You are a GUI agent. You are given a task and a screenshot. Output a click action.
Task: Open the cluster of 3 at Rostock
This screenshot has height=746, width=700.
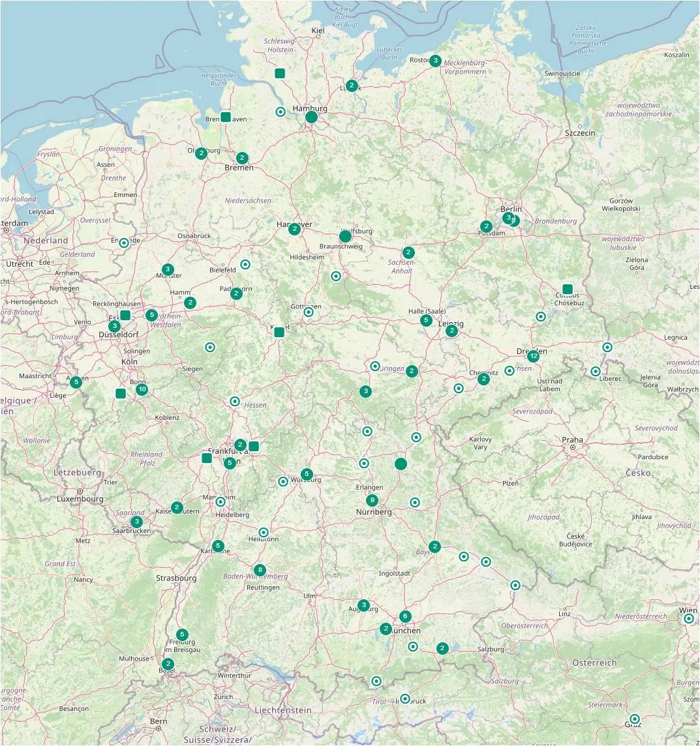435,61
